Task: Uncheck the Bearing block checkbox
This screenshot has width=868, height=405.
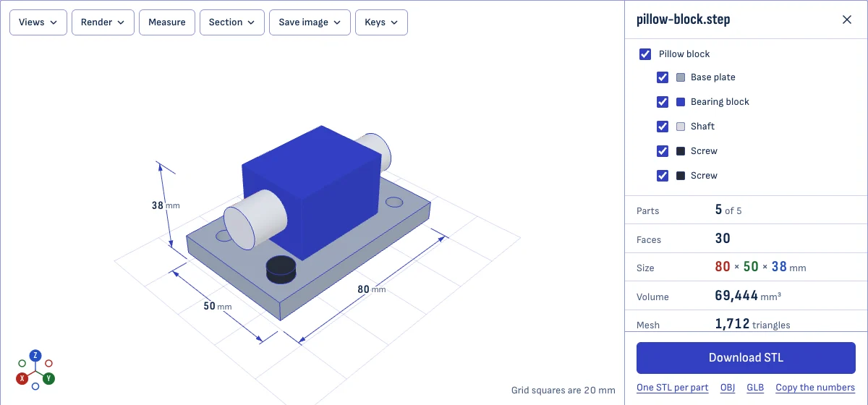Action: [663, 102]
